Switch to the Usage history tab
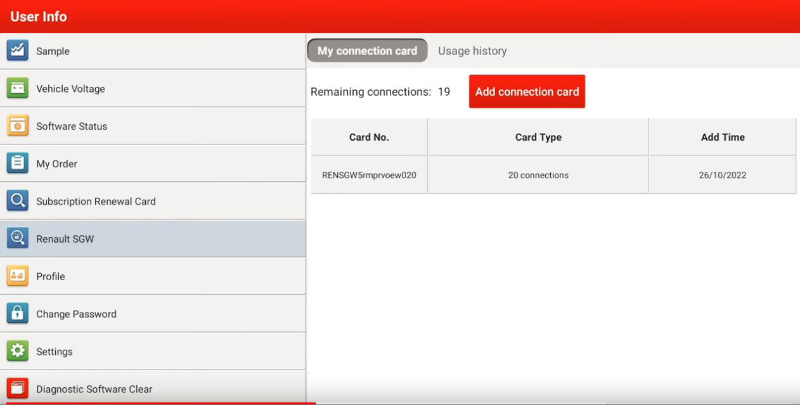 (472, 51)
